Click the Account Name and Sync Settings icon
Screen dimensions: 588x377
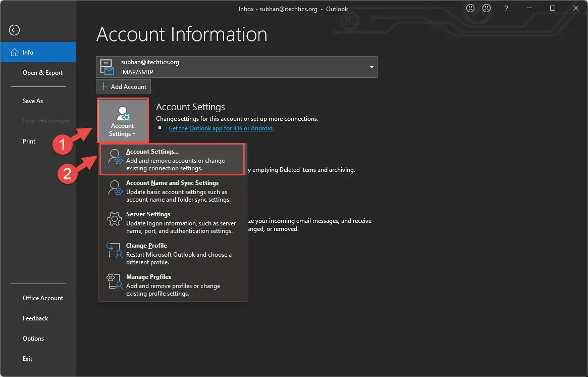coord(115,188)
